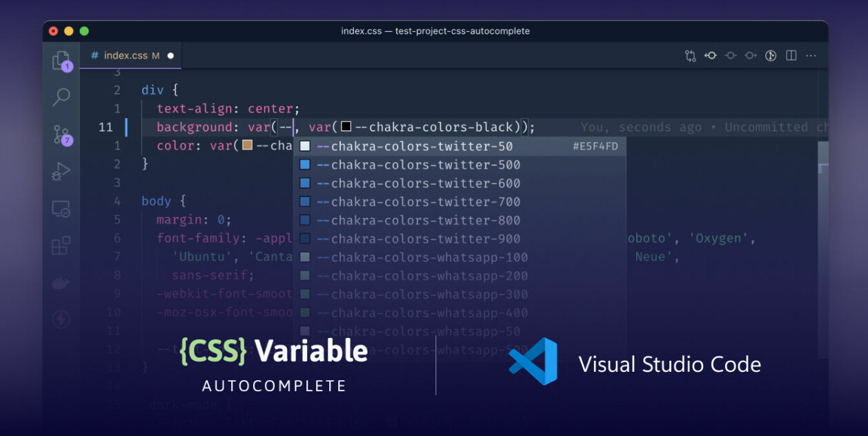Click the 'div {' selector line
868x436 pixels.
[160, 90]
